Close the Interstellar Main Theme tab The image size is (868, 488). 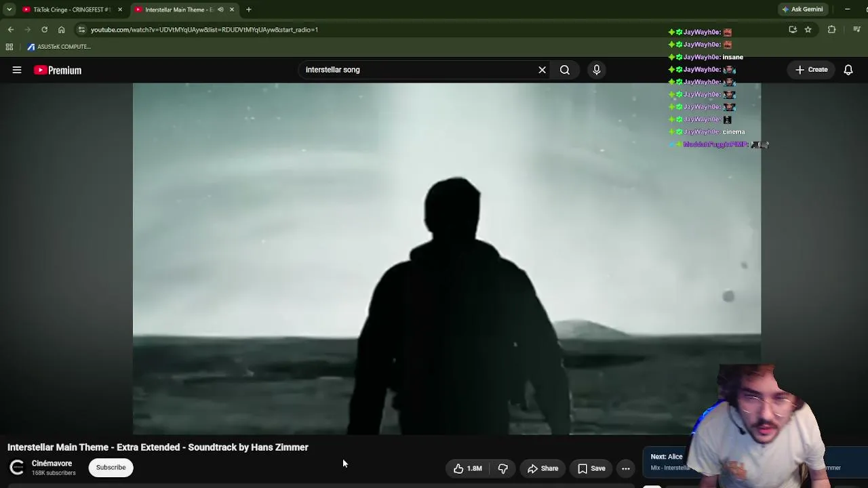pyautogui.click(x=232, y=9)
